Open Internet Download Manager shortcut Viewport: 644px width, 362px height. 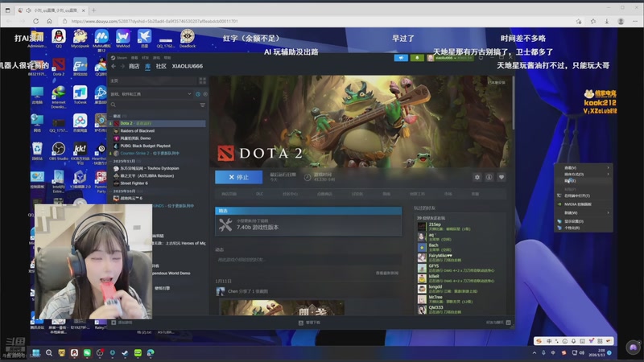pyautogui.click(x=58, y=97)
